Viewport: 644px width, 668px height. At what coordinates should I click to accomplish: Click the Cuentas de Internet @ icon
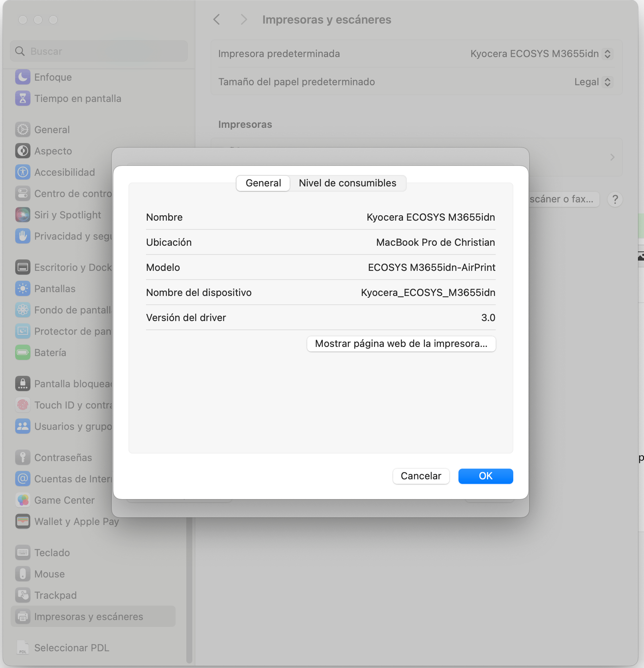tap(23, 479)
